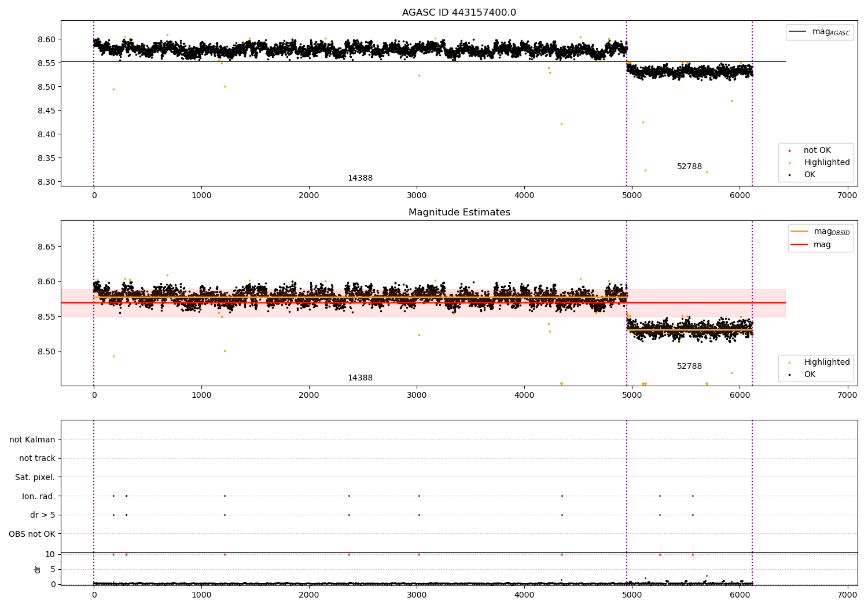Image resolution: width=868 pixels, height=608 pixels.
Task: Click the 'Sat. pixel.' row label
Action: [x=35, y=478]
